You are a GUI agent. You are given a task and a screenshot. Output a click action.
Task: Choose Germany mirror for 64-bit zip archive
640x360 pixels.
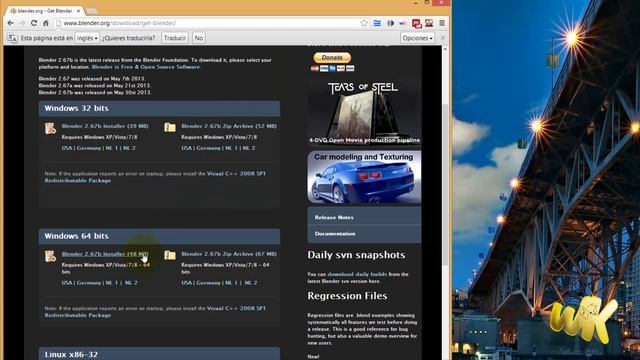click(x=209, y=283)
